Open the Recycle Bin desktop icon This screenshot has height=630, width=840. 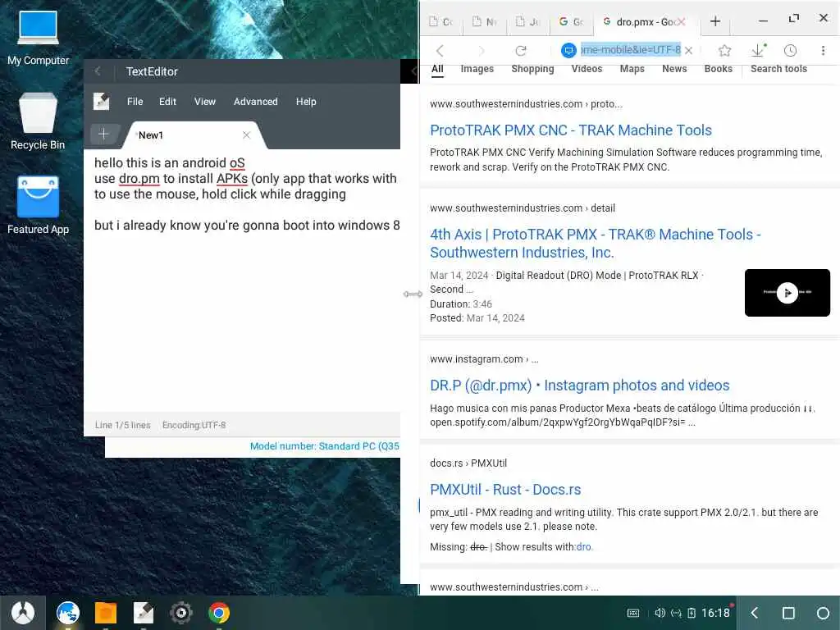38,121
